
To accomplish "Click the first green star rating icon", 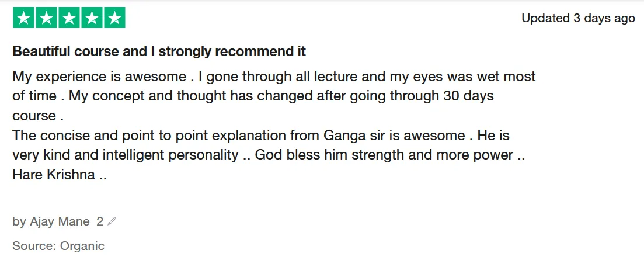I will [x=23, y=19].
